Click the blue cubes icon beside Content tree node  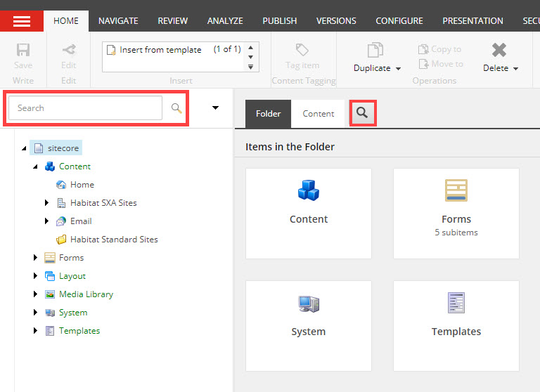pyautogui.click(x=50, y=166)
